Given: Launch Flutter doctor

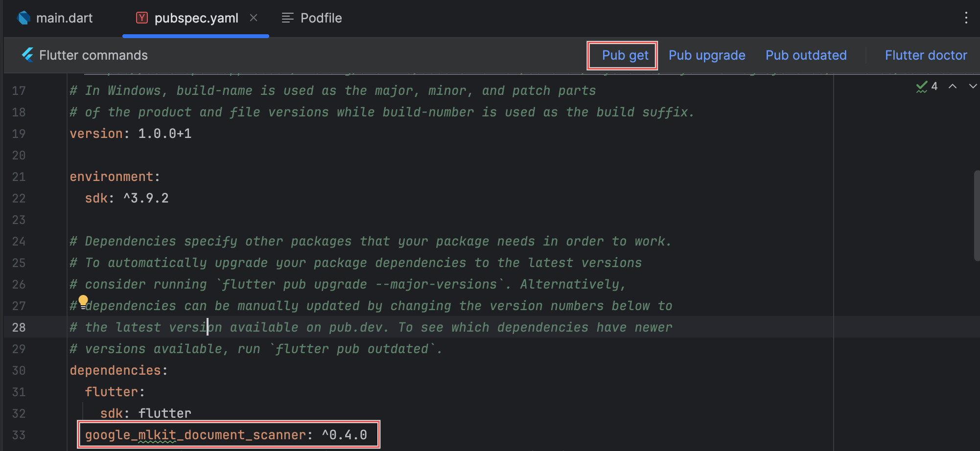Looking at the screenshot, I should [926, 55].
